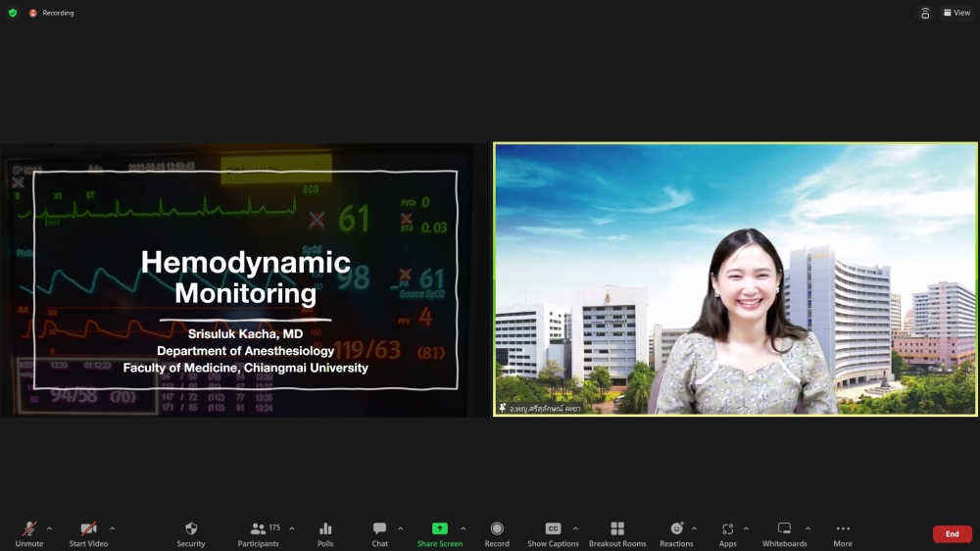Click the green Share Screen icon
This screenshot has height=551, width=980.
[x=439, y=529]
